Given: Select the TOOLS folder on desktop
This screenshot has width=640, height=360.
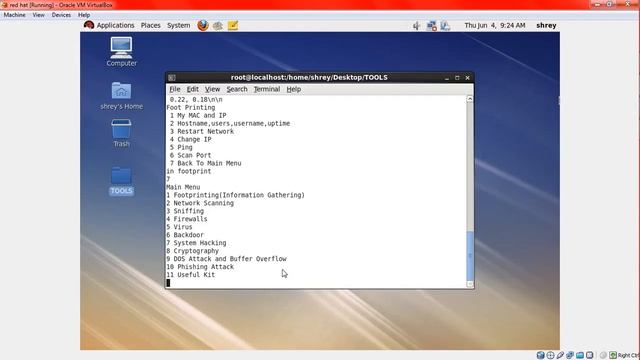Looking at the screenshot, I should point(121,181).
